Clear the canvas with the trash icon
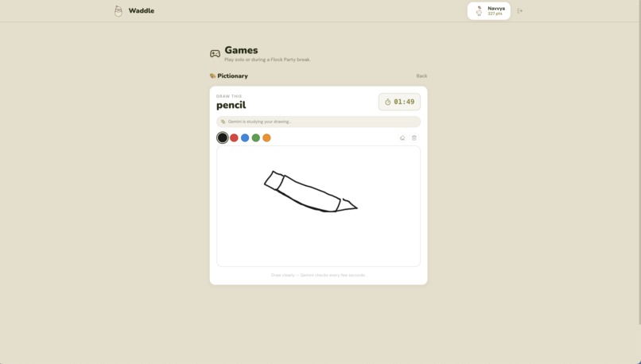Screen dimensions: 641x364 pyautogui.click(x=414, y=138)
